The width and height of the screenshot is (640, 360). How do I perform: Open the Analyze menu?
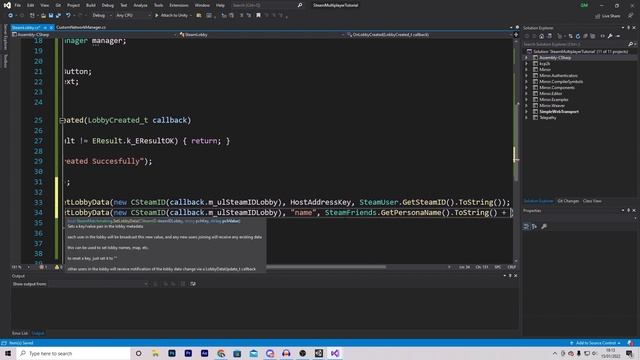click(x=140, y=5)
